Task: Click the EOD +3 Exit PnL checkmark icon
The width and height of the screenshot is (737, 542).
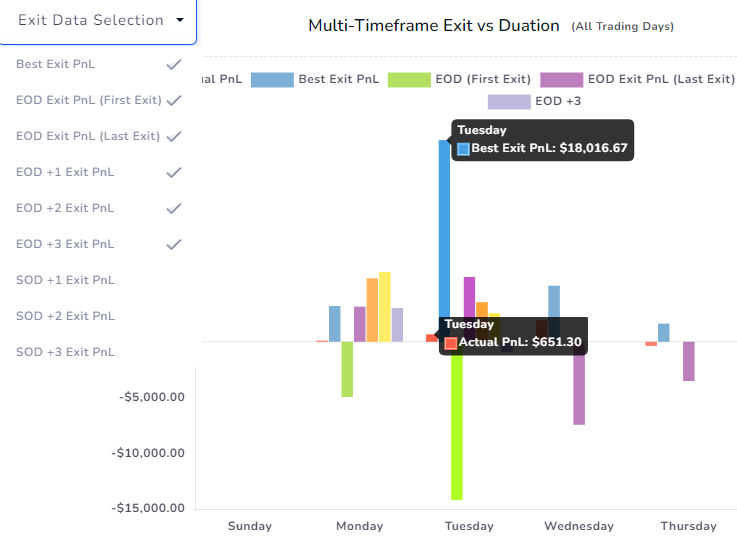Action: [x=174, y=244]
